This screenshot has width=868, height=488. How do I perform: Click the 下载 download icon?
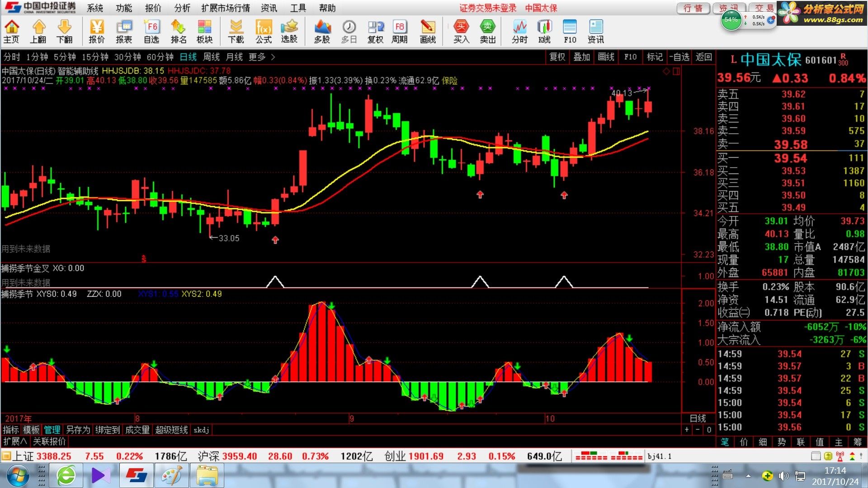[236, 32]
